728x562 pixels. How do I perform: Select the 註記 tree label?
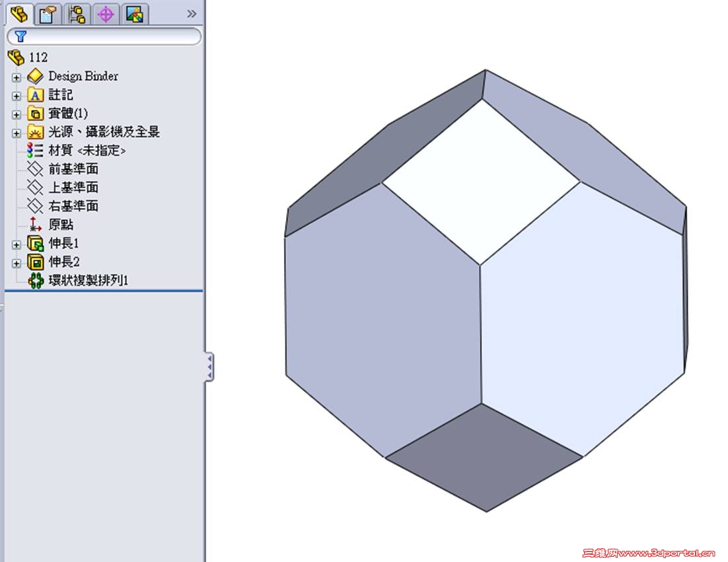[61, 94]
